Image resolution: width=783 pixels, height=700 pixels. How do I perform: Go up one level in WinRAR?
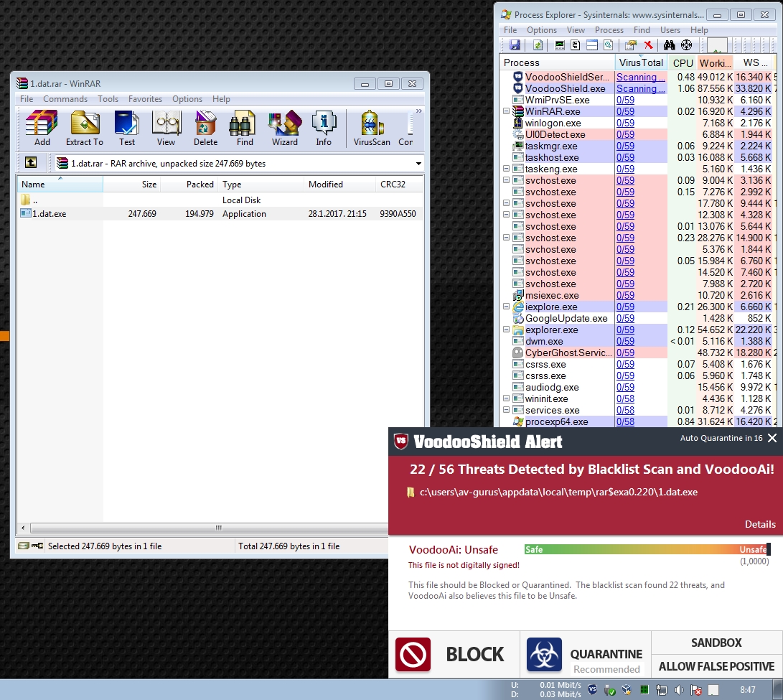(x=31, y=162)
